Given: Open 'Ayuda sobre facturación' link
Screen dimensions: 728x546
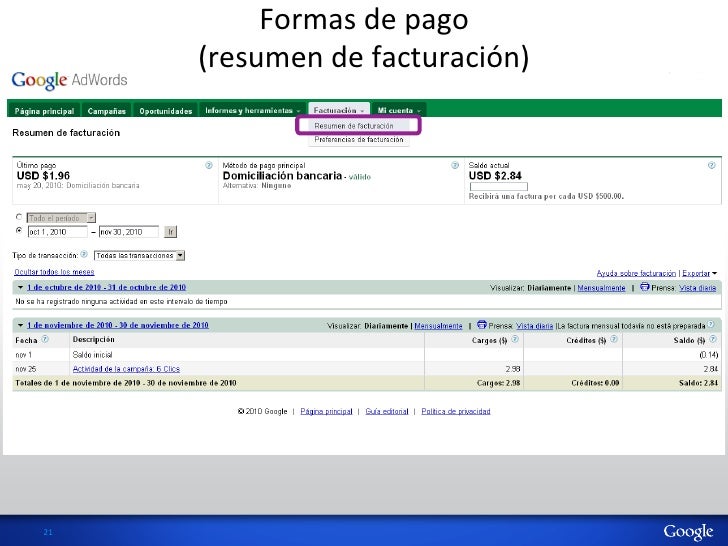Looking at the screenshot, I should [x=636, y=273].
